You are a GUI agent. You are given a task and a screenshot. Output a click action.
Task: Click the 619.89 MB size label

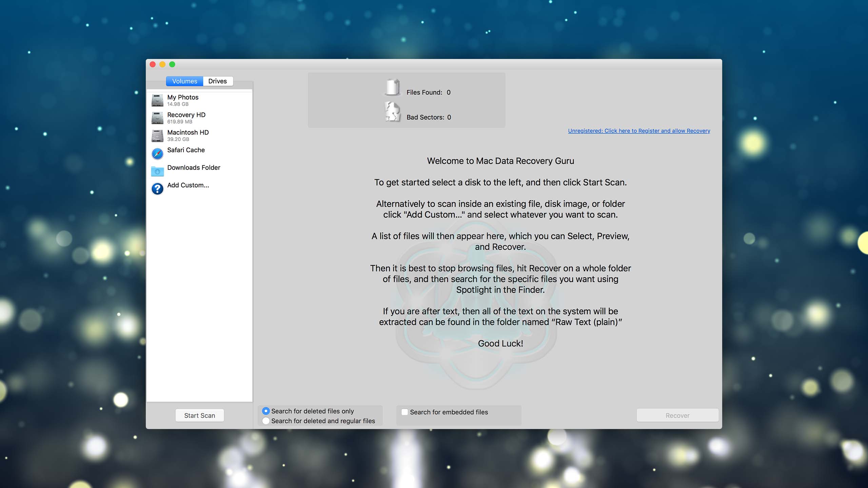click(x=180, y=122)
